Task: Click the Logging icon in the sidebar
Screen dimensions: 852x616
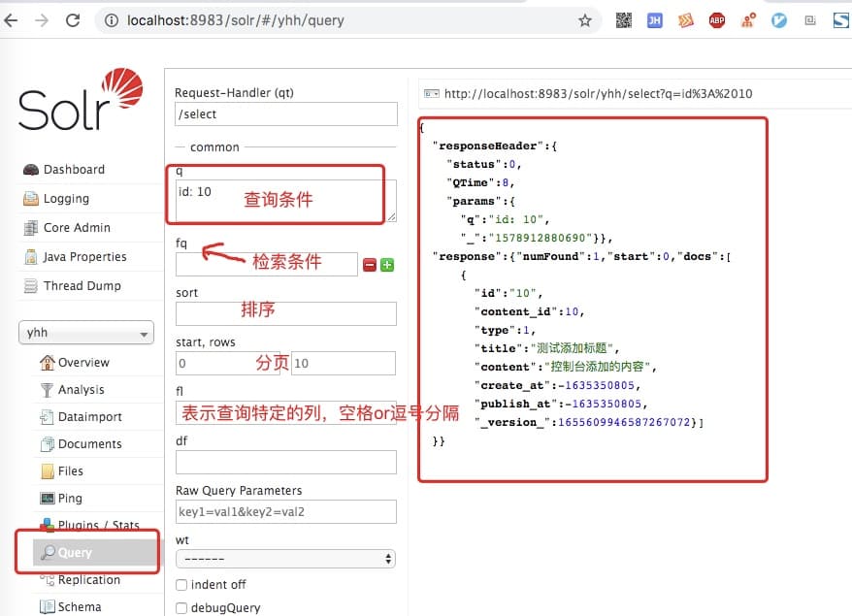Action: (x=31, y=199)
